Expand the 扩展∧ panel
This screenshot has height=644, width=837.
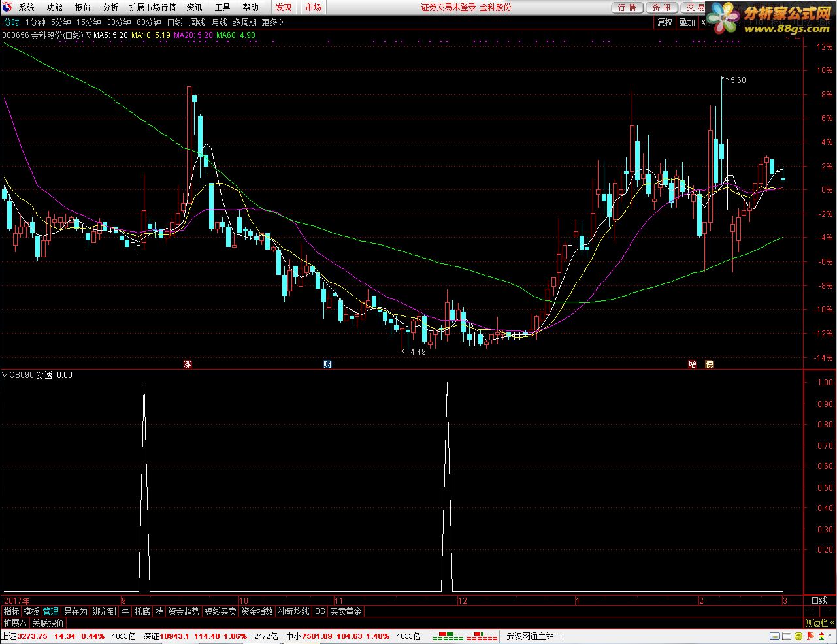click(x=14, y=623)
